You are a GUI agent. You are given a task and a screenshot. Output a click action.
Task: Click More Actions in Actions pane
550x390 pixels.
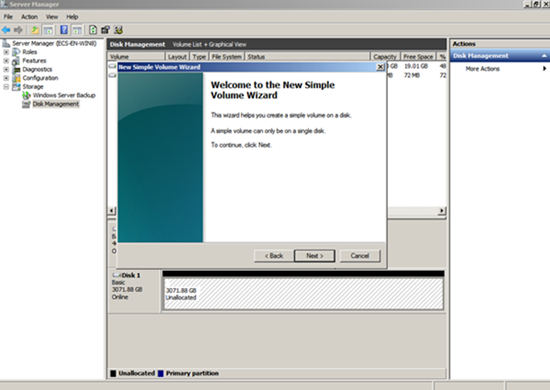coord(483,69)
